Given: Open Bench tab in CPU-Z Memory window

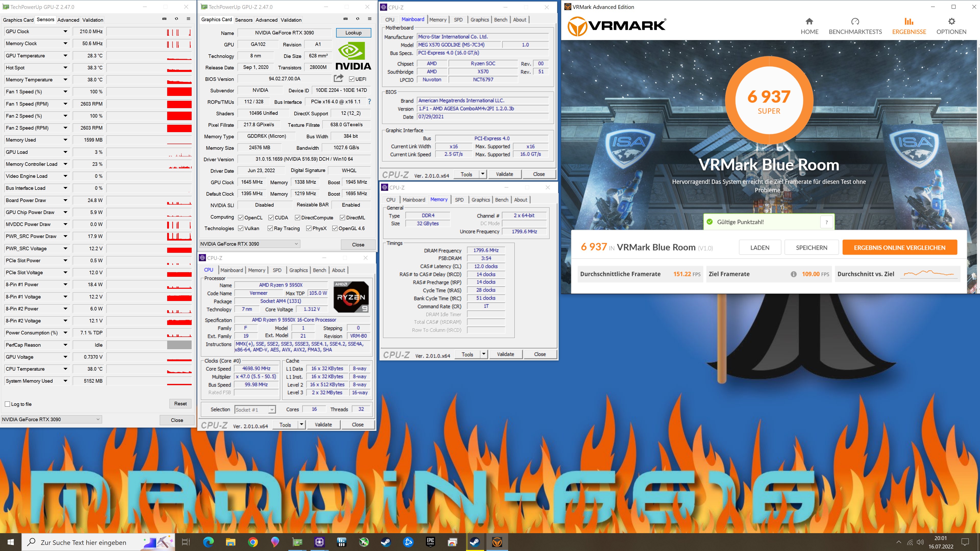Looking at the screenshot, I should coord(501,200).
